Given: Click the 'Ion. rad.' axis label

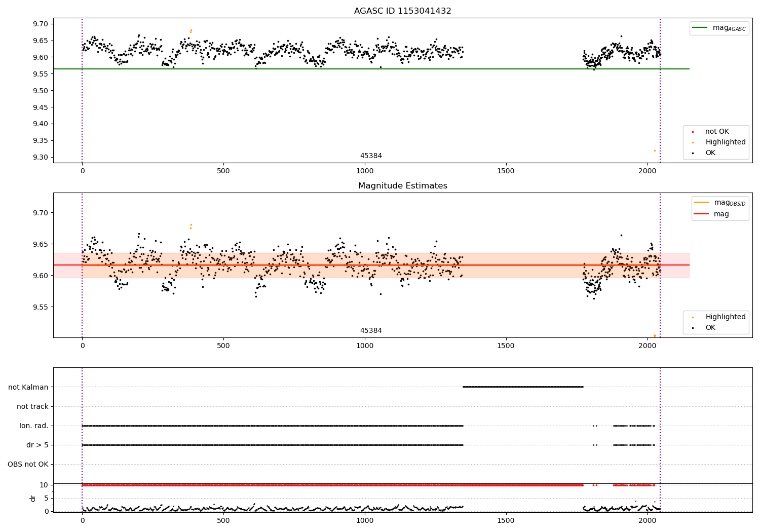Looking at the screenshot, I should pyautogui.click(x=34, y=426).
